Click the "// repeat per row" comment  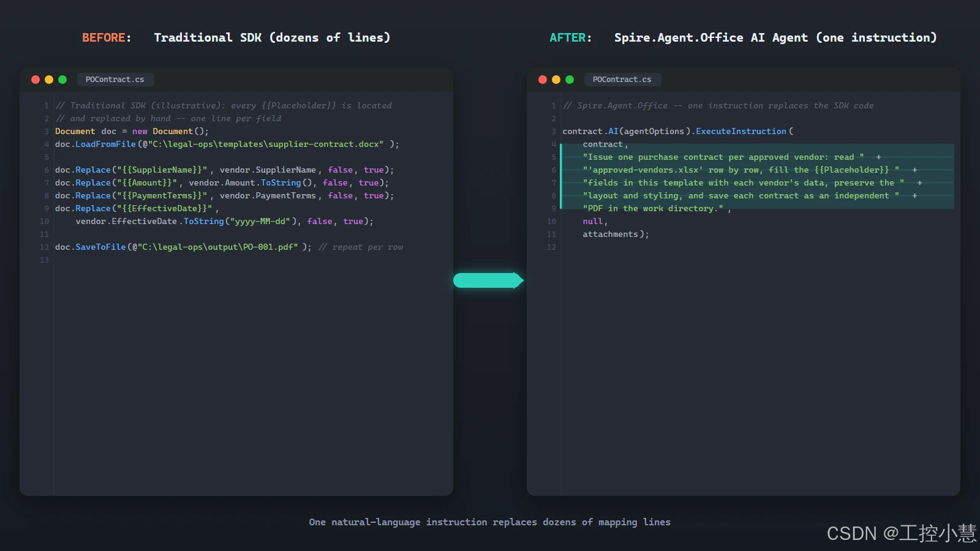pyautogui.click(x=361, y=247)
